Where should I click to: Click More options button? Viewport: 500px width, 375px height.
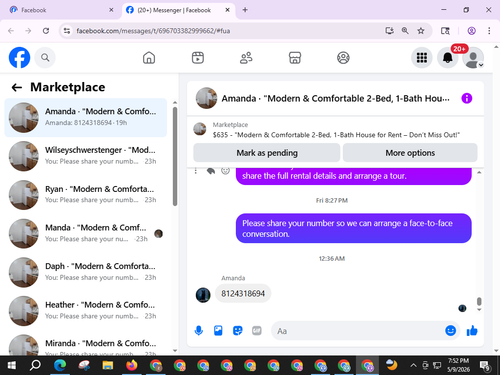tap(410, 153)
